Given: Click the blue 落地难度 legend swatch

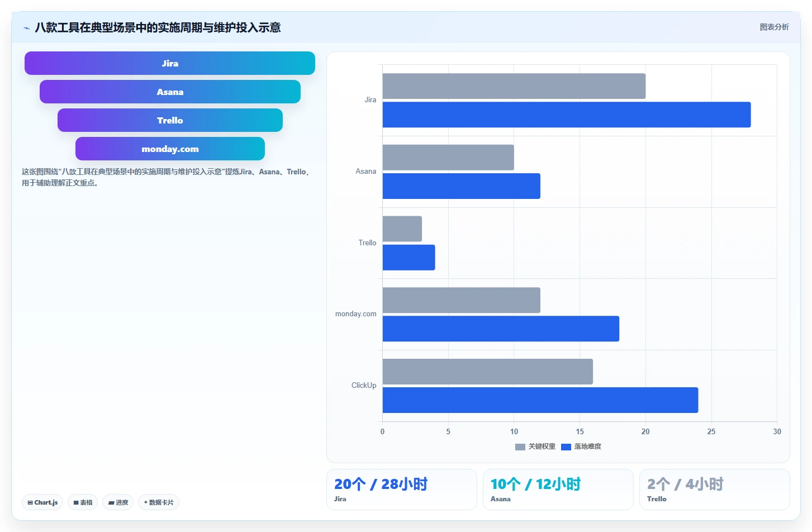Looking at the screenshot, I should pyautogui.click(x=566, y=446).
